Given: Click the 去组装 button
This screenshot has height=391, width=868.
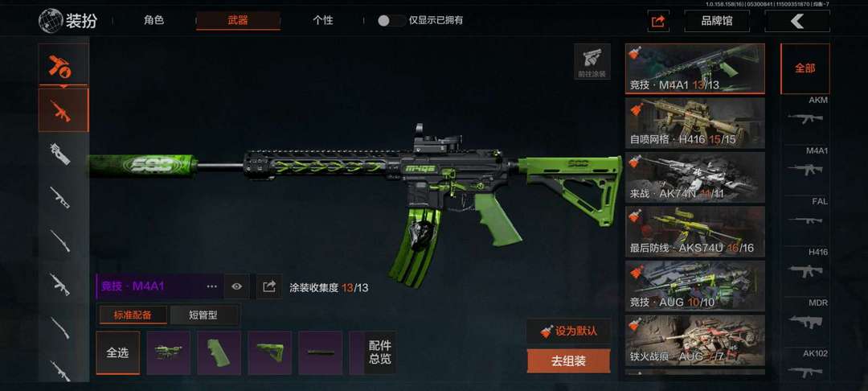Looking at the screenshot, I should point(568,361).
